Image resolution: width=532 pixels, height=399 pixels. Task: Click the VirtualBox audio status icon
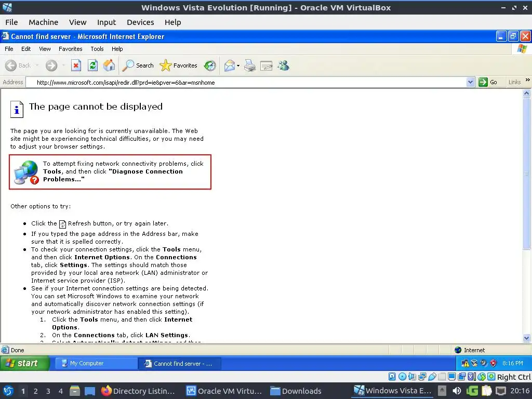coord(412,377)
